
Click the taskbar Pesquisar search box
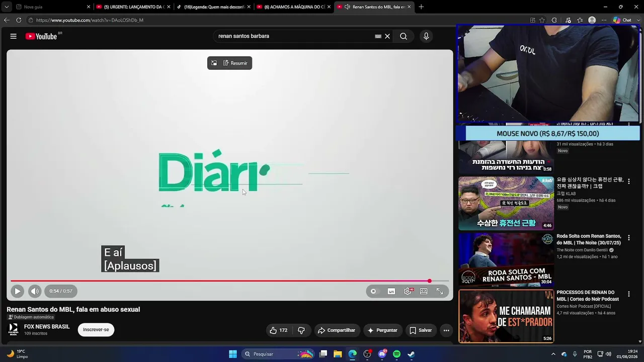[x=278, y=354]
